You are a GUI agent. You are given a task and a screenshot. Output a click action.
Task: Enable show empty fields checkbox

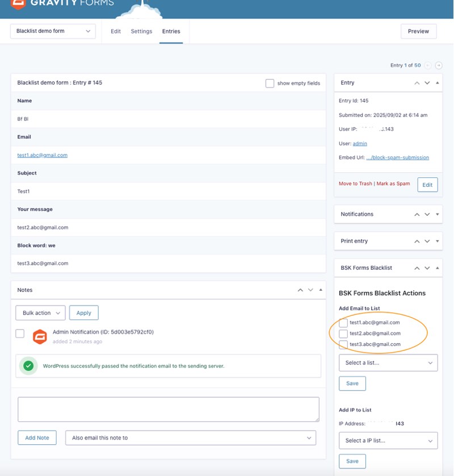click(x=270, y=83)
